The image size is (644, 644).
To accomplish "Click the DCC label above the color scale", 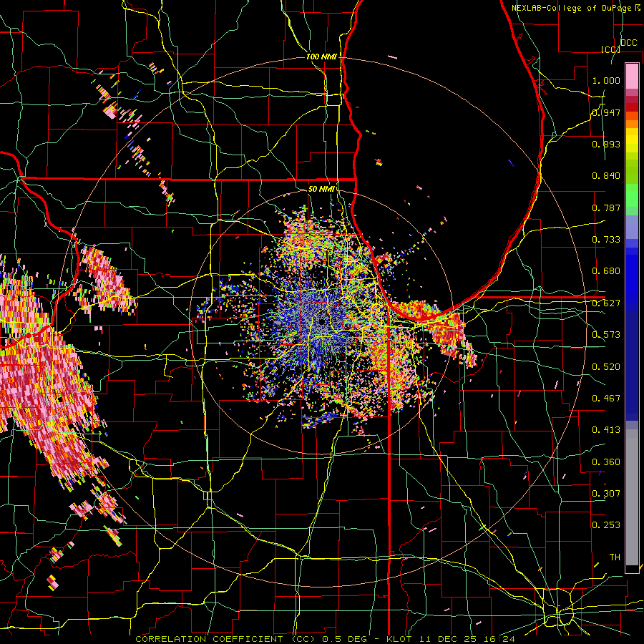I will [x=628, y=43].
